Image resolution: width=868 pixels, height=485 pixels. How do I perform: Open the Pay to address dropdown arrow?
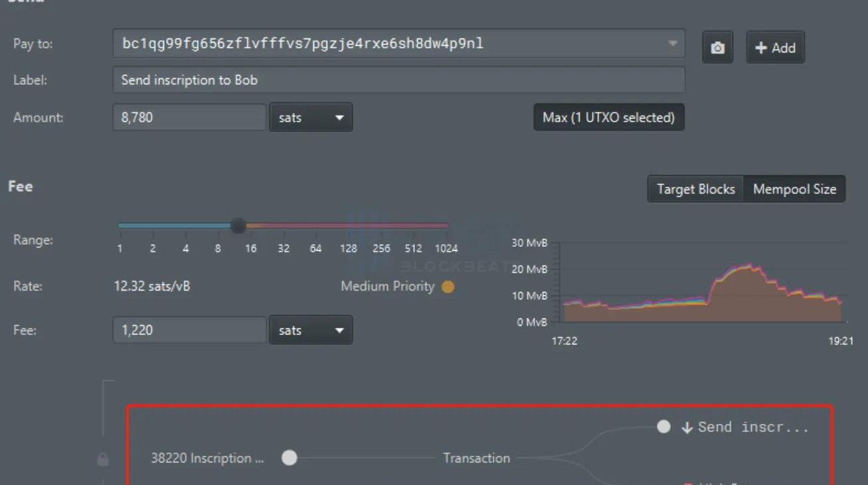tap(672, 44)
